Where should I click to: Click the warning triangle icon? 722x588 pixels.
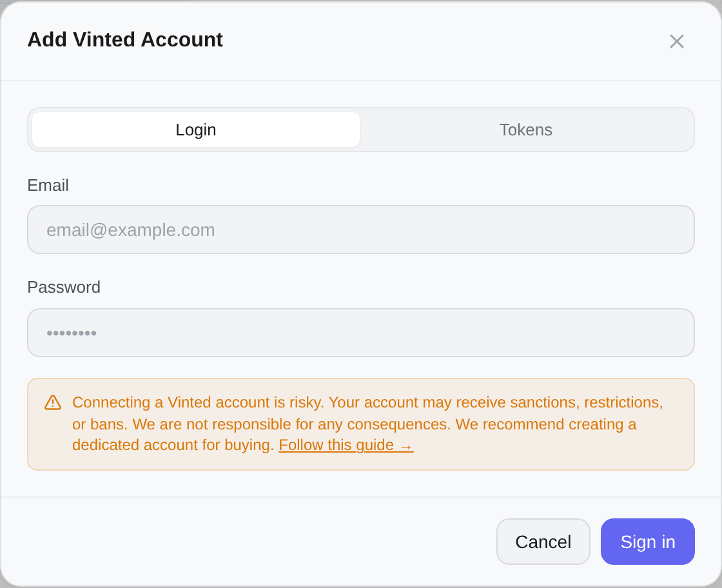pyautogui.click(x=53, y=402)
